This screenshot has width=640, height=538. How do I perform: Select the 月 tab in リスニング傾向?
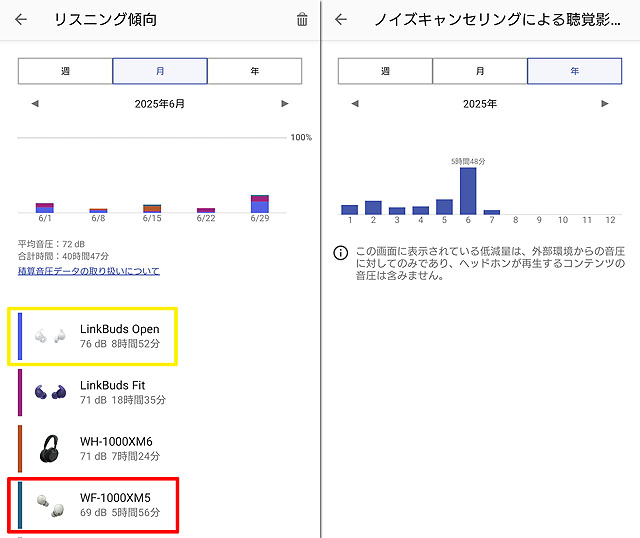click(160, 71)
